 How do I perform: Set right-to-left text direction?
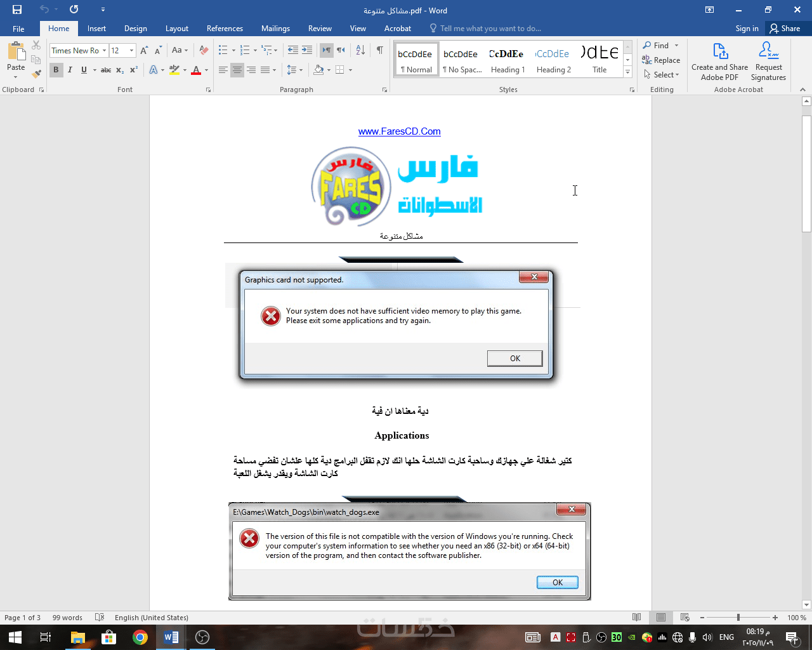pos(341,50)
